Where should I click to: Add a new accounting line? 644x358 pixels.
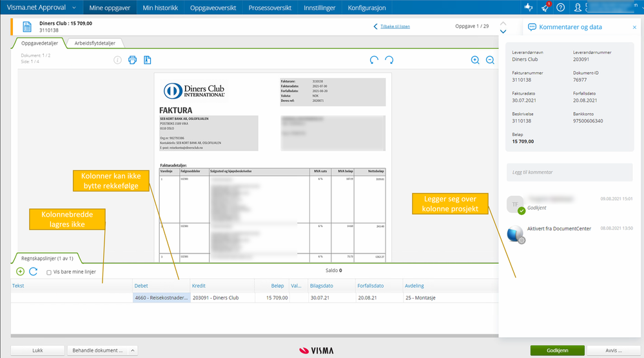point(20,272)
